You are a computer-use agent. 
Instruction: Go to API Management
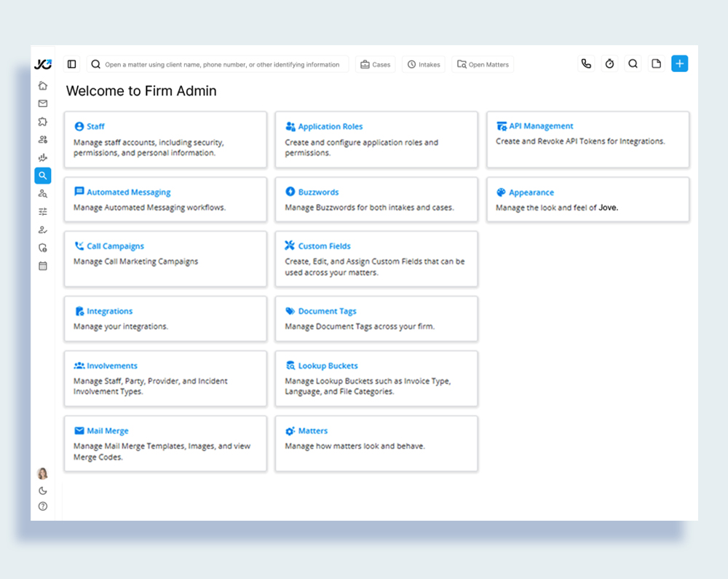pos(541,126)
